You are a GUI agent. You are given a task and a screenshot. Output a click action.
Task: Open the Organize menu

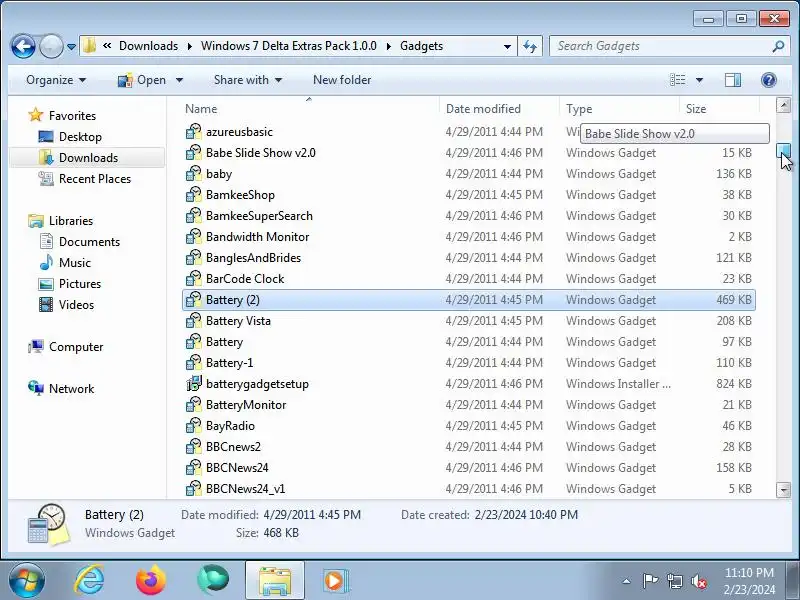coord(56,80)
